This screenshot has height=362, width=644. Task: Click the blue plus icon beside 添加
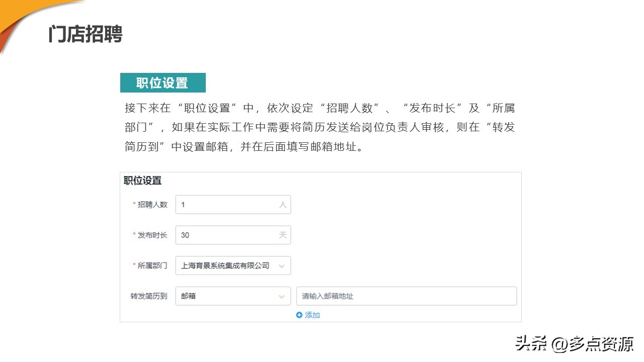click(x=299, y=315)
